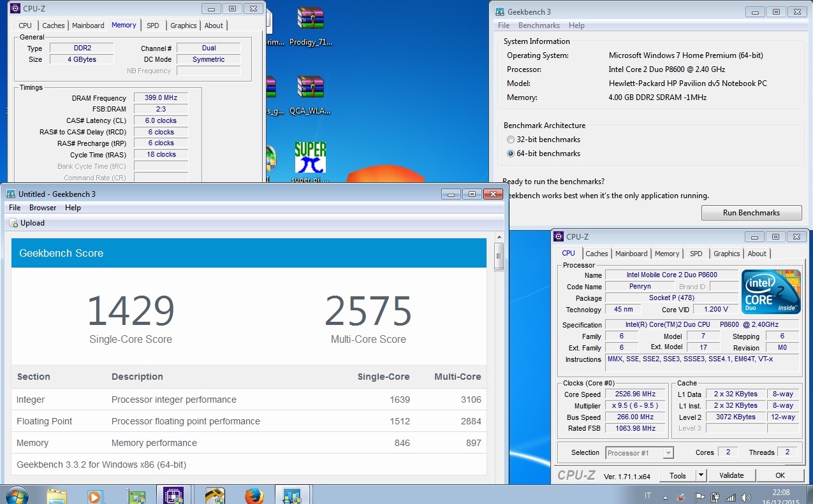Open the Geekbench taskbar button
The height and width of the screenshot is (504, 813).
point(292,495)
